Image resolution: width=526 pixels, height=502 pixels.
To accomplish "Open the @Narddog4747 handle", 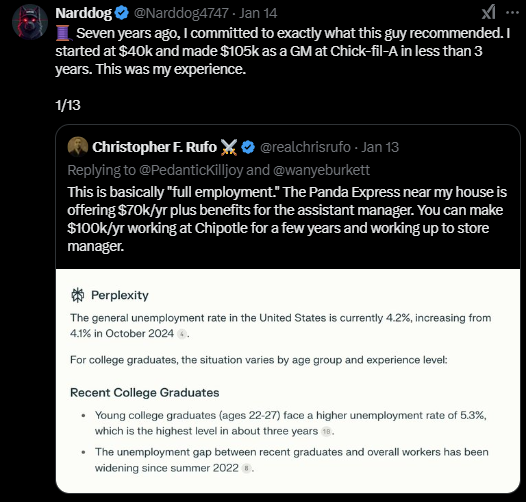I will click(x=181, y=13).
